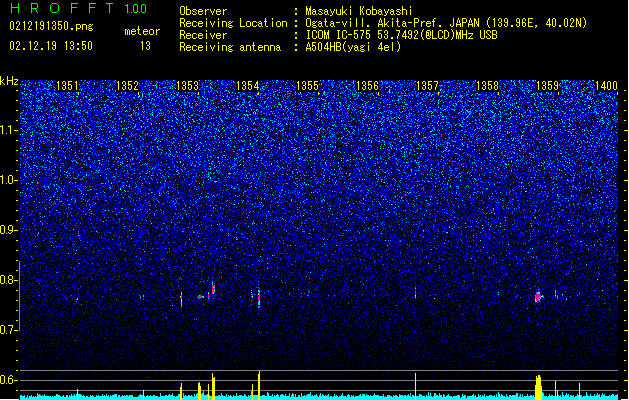Click time marker 1356
Image resolution: width=629 pixels, height=400 pixels.
tap(367, 86)
